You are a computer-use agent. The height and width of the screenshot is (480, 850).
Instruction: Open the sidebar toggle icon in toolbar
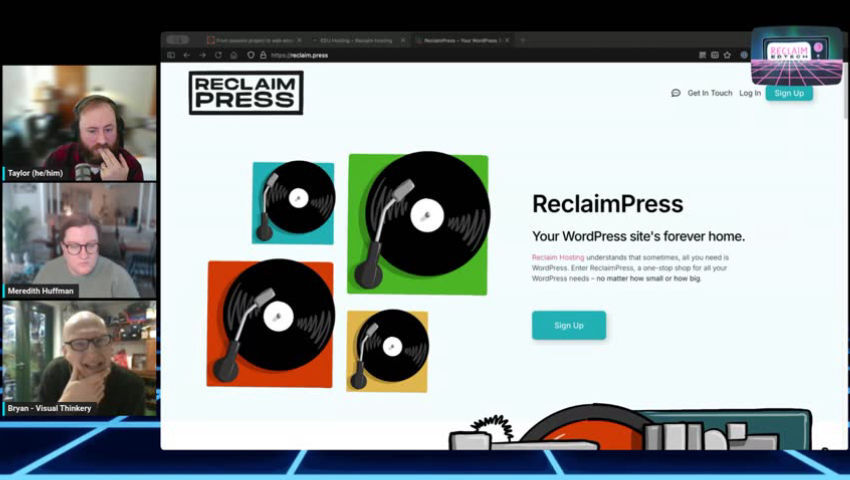(x=171, y=55)
